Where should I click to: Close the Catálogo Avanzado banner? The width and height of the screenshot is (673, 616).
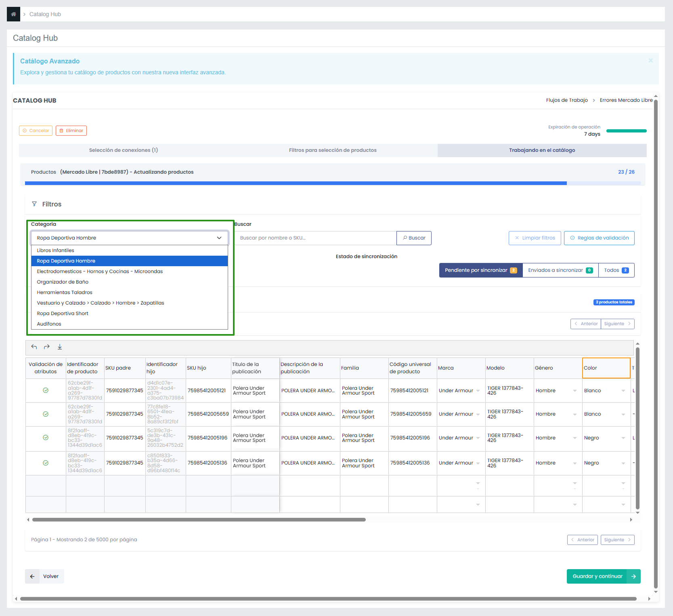pos(650,61)
